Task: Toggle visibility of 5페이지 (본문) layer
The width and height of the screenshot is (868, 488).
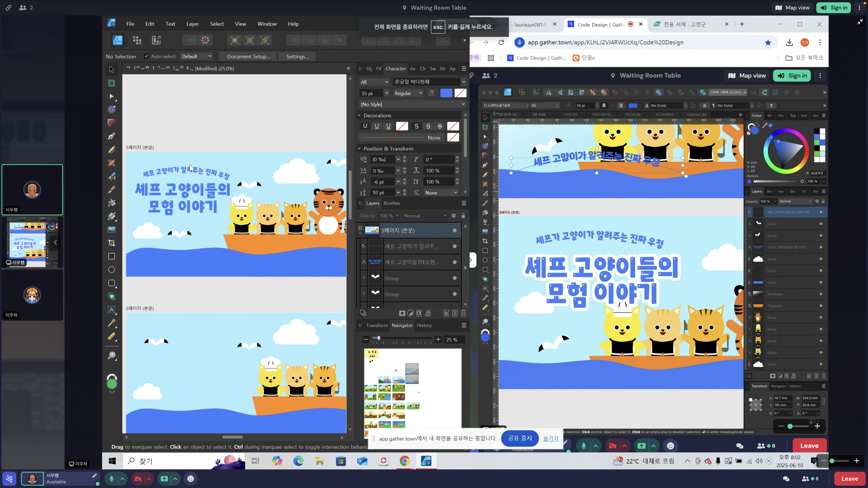Action: tap(455, 230)
